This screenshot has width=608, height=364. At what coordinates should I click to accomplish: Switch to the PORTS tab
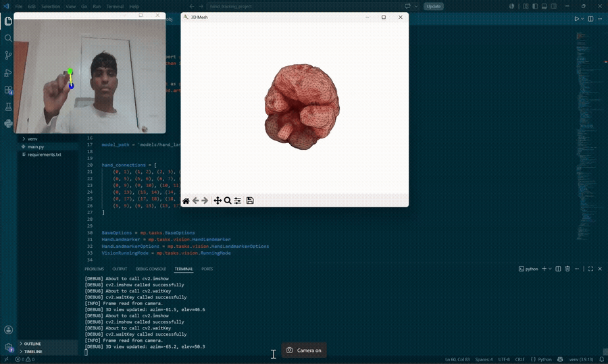pyautogui.click(x=207, y=269)
